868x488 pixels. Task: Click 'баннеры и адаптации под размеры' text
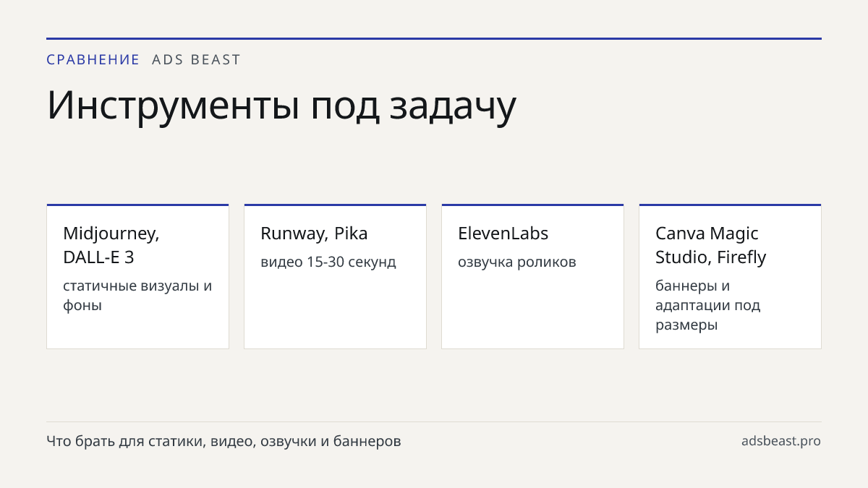coord(708,305)
